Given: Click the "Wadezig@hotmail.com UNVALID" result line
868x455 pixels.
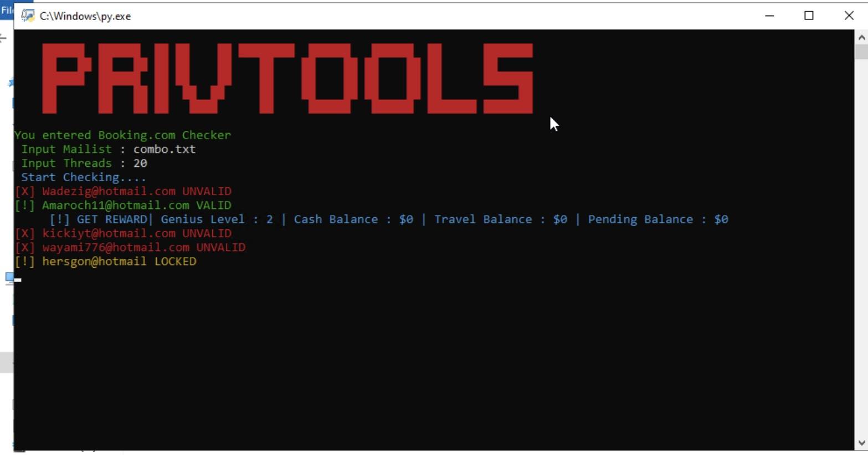Looking at the screenshot, I should click(x=123, y=191).
